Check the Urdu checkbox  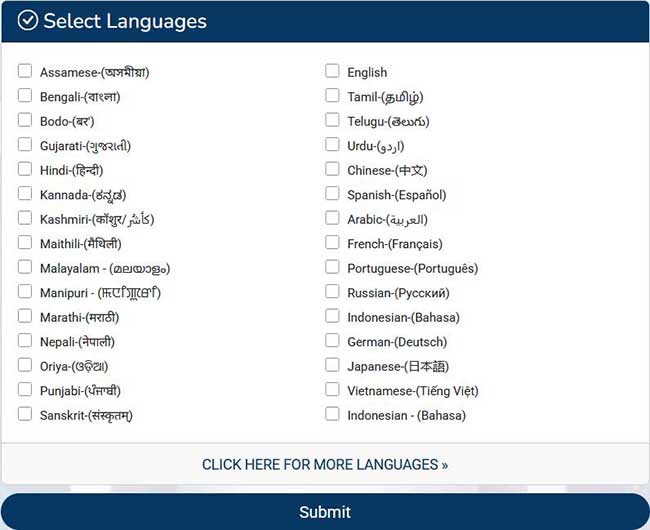coord(332,146)
